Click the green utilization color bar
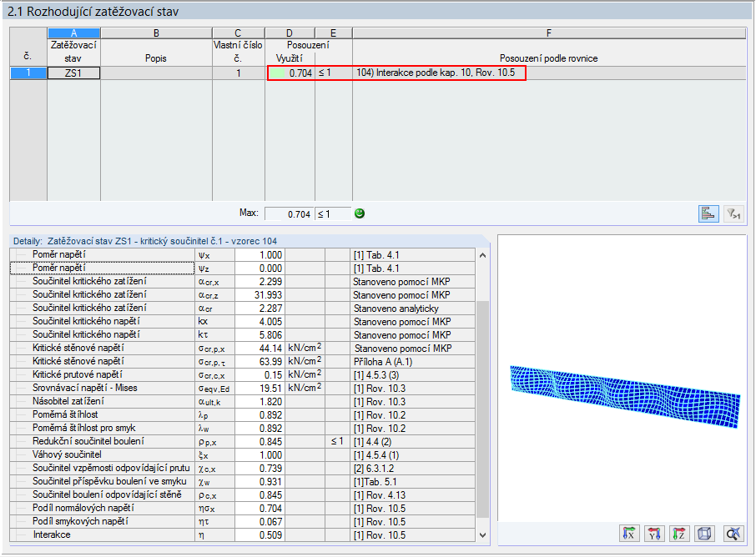The width and height of the screenshot is (756, 557). [277, 73]
